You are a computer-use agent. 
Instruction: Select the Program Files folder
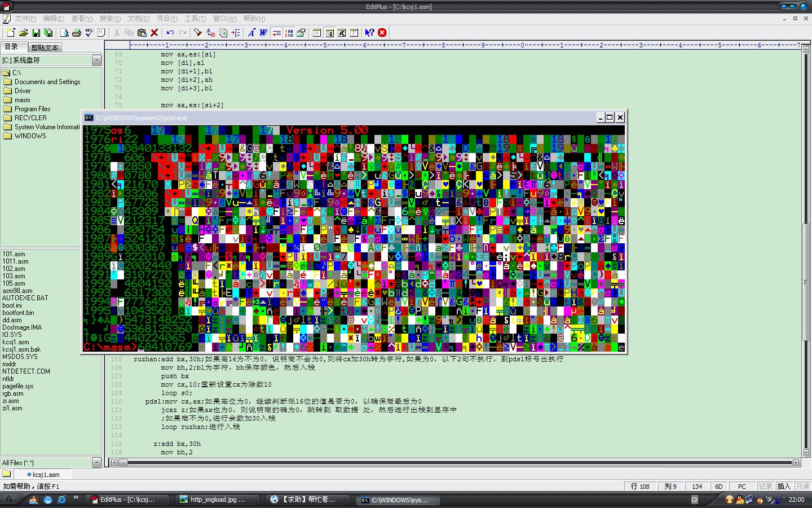coord(32,109)
